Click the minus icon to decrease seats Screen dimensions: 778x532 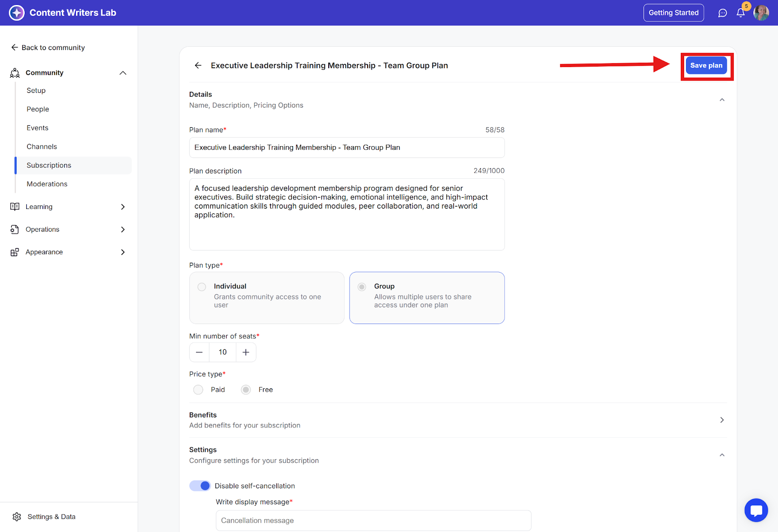pyautogui.click(x=199, y=352)
